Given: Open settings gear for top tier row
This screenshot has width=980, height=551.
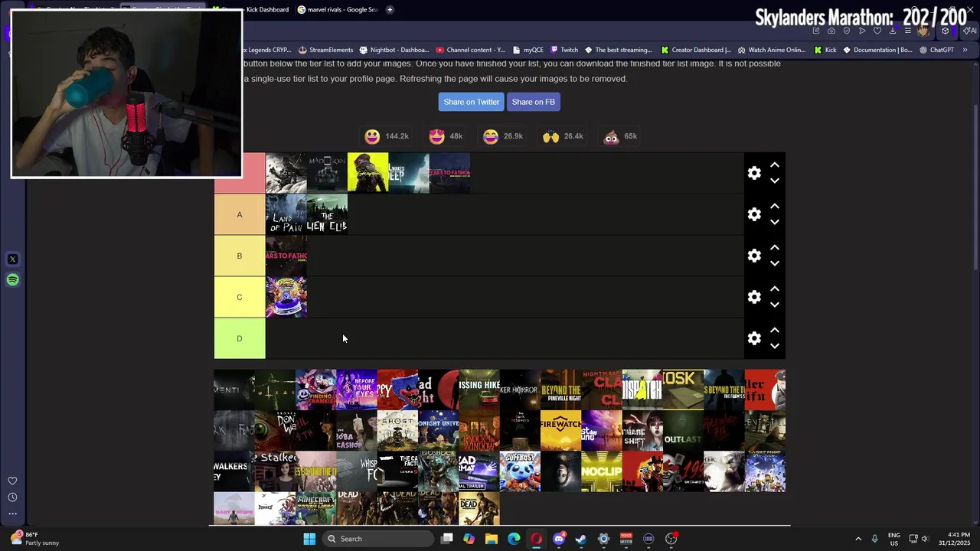Looking at the screenshot, I should pyautogui.click(x=754, y=173).
